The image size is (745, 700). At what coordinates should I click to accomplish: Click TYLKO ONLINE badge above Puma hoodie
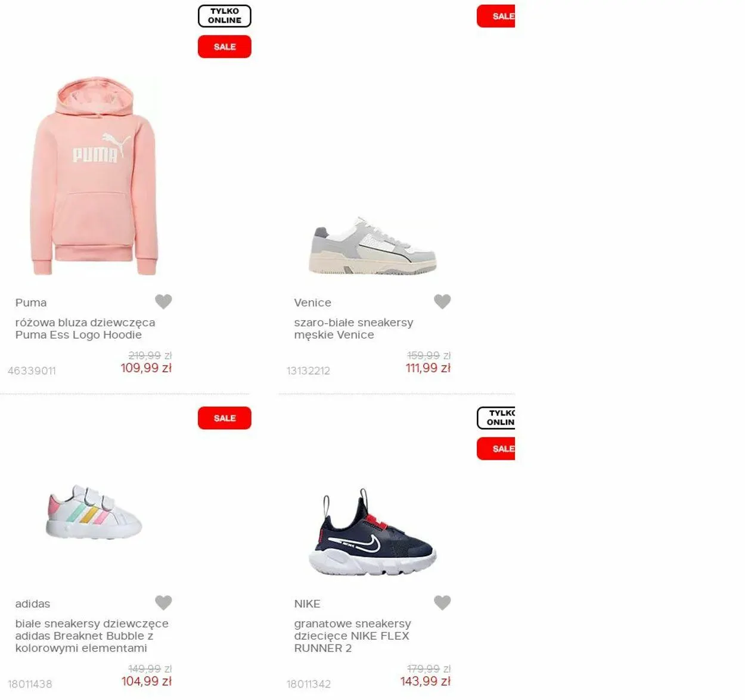click(225, 16)
